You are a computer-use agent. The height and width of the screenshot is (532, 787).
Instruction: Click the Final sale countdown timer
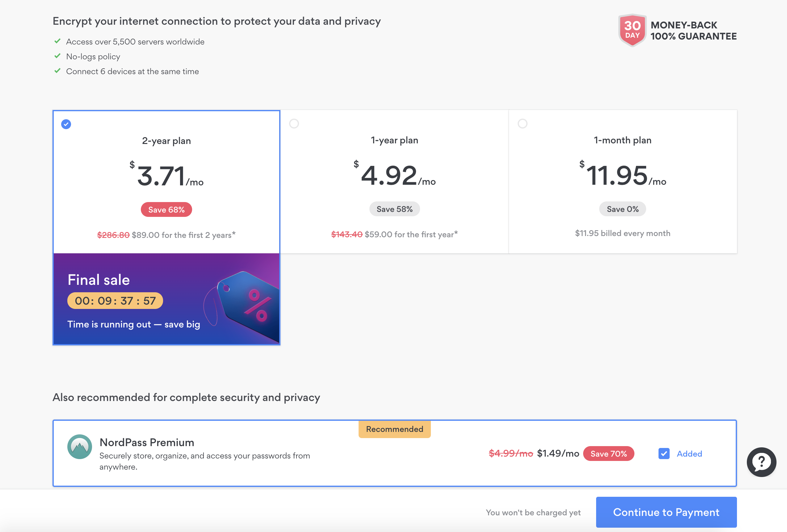pyautogui.click(x=115, y=301)
